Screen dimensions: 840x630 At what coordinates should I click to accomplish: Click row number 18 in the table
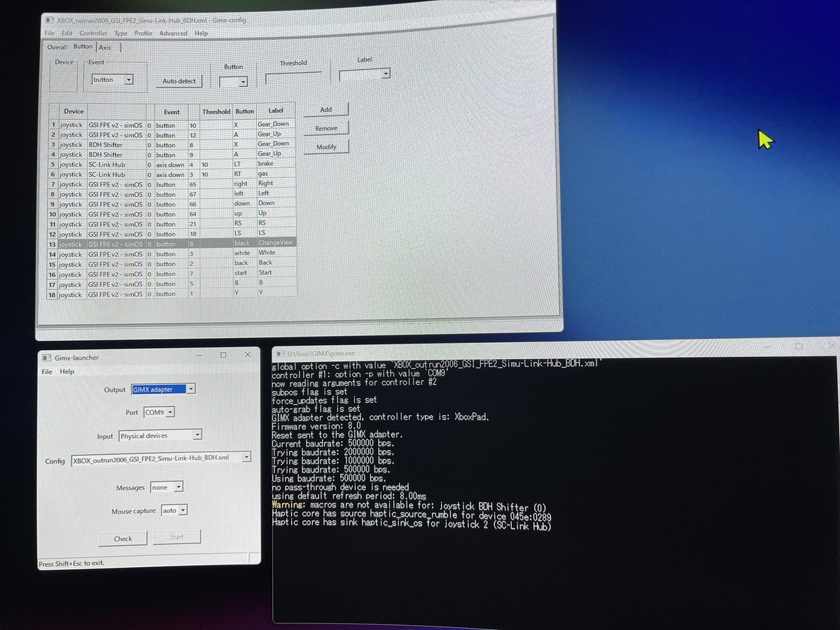point(53,295)
